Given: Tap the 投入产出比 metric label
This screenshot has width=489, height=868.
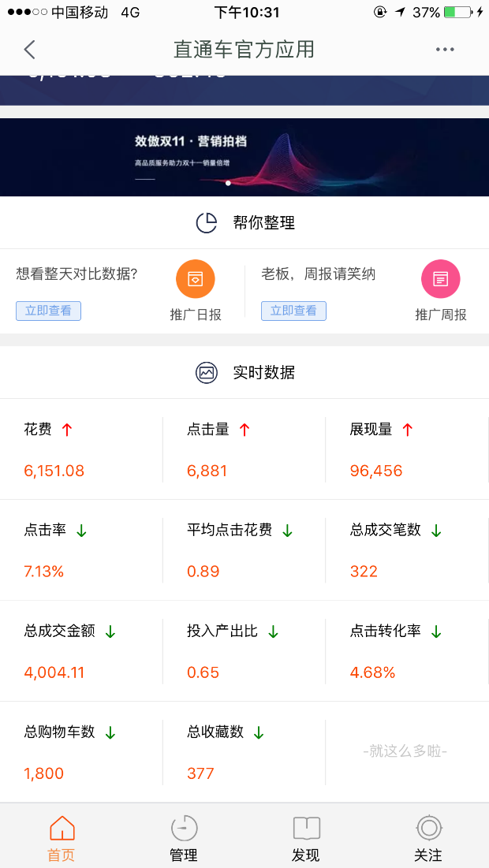Looking at the screenshot, I should pos(222,631).
